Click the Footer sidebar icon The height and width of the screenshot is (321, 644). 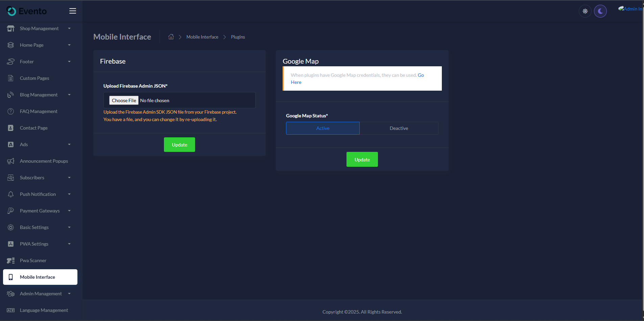tap(10, 61)
